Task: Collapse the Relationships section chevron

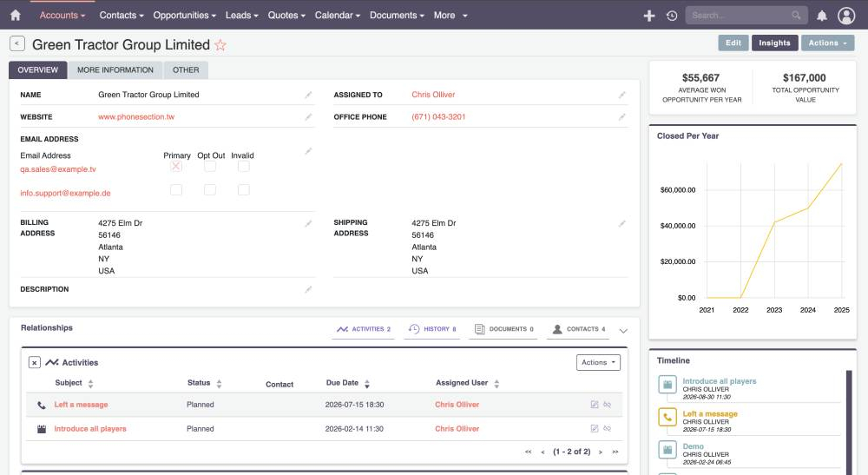Action: pyautogui.click(x=623, y=330)
